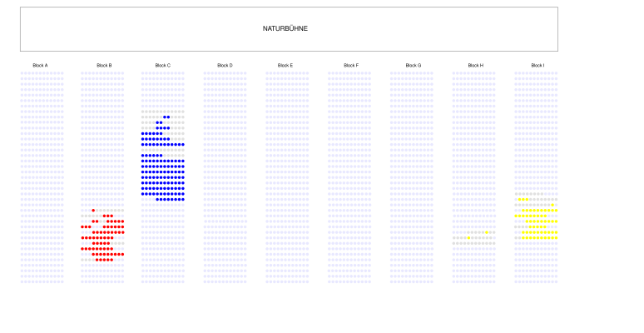
Task: Select the bottom-left seat of Block D
Action: (x=205, y=281)
